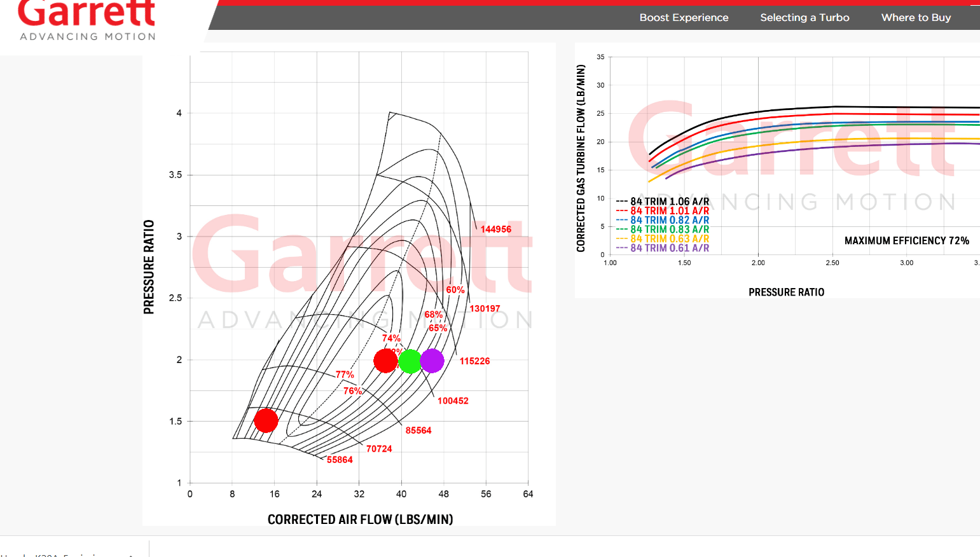
Task: Click the 115226 speed label on the compressor map
Action: click(475, 361)
